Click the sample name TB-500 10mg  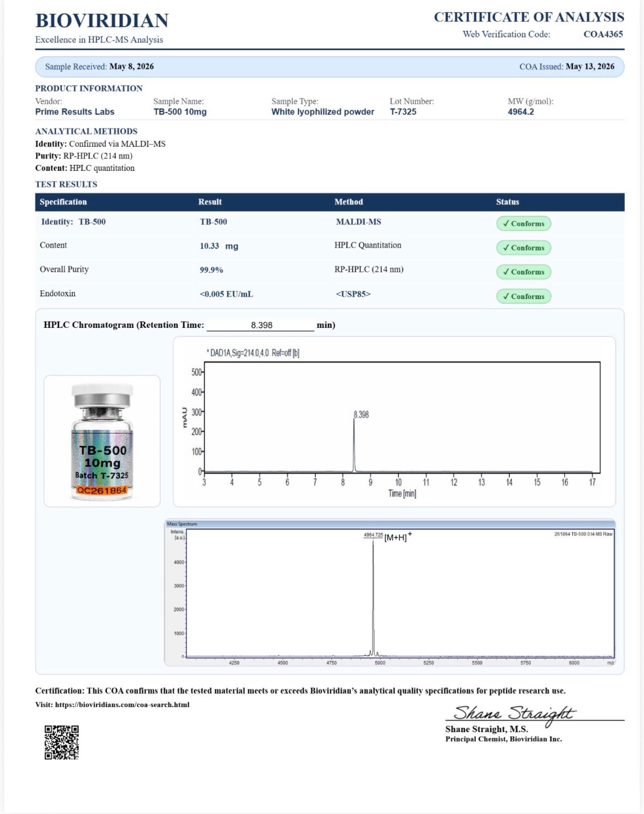point(180,112)
